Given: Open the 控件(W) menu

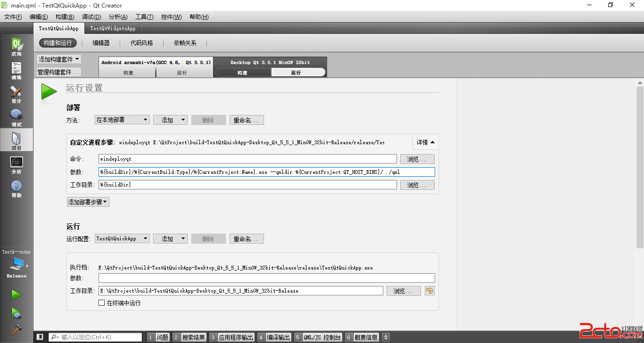Looking at the screenshot, I should click(171, 16).
